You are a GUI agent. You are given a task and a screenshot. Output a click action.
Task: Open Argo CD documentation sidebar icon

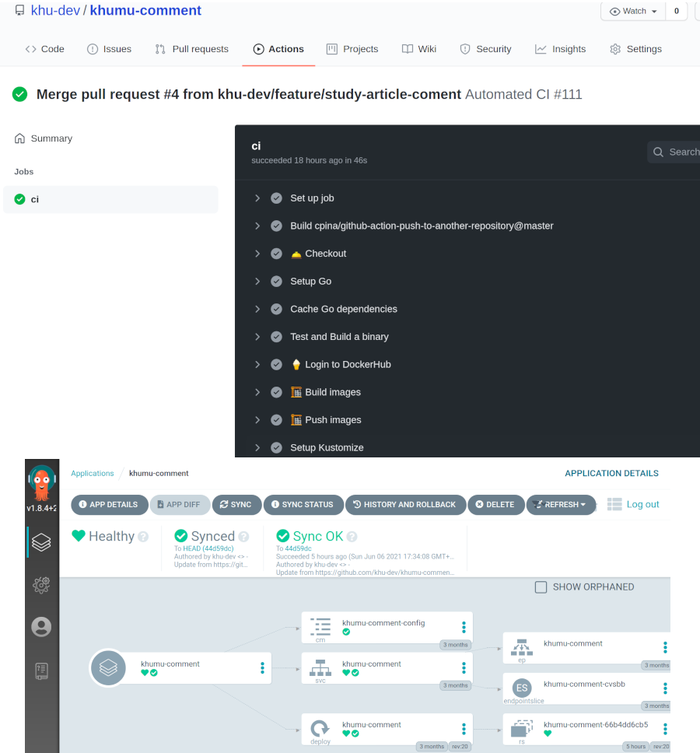[x=41, y=671]
